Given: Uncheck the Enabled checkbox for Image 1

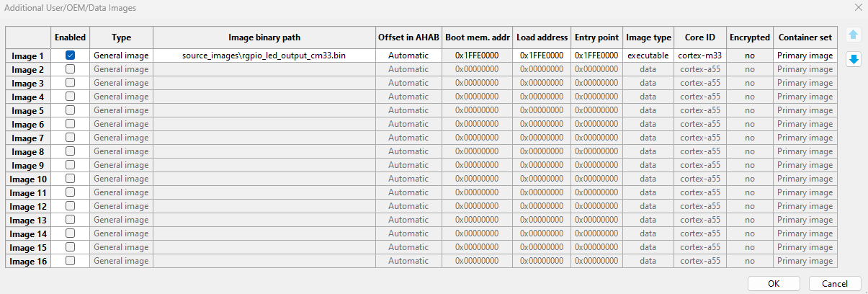Looking at the screenshot, I should coord(70,55).
